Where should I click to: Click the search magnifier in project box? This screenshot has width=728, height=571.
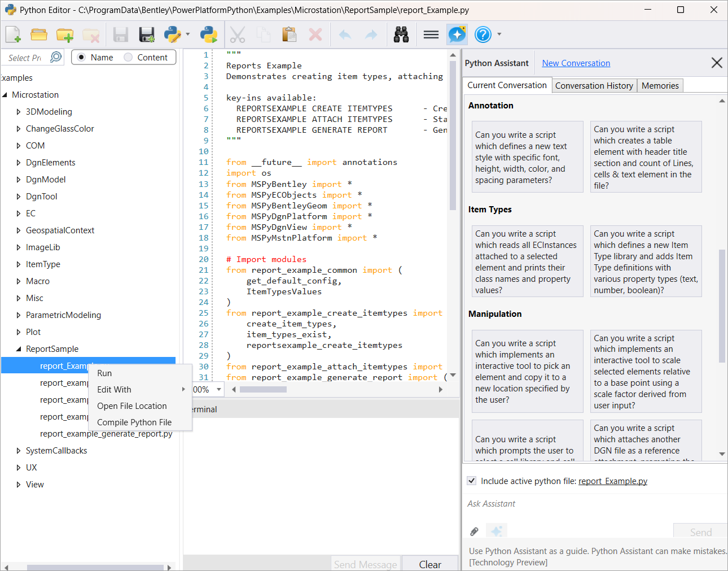pos(56,57)
